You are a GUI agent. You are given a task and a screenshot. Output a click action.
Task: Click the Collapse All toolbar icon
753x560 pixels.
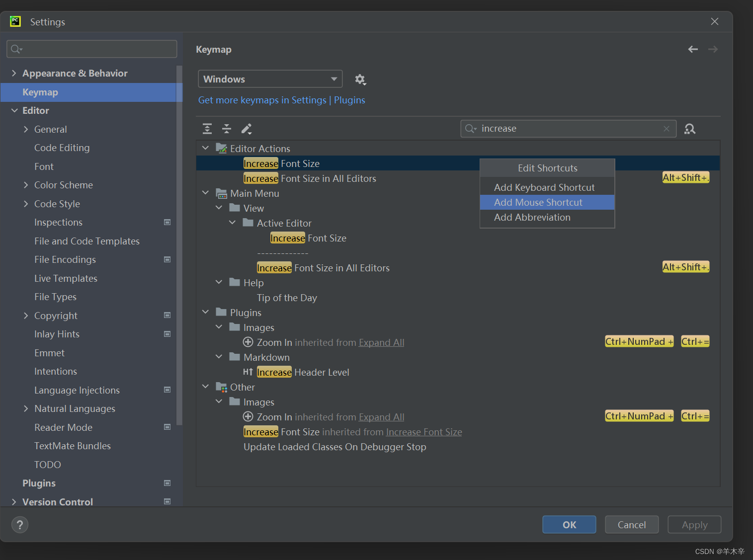pyautogui.click(x=227, y=129)
